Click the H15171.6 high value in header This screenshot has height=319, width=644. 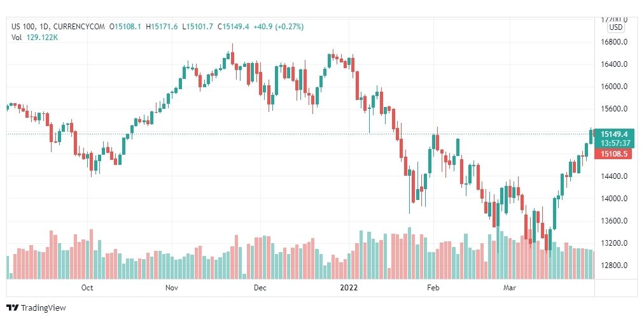(x=164, y=27)
